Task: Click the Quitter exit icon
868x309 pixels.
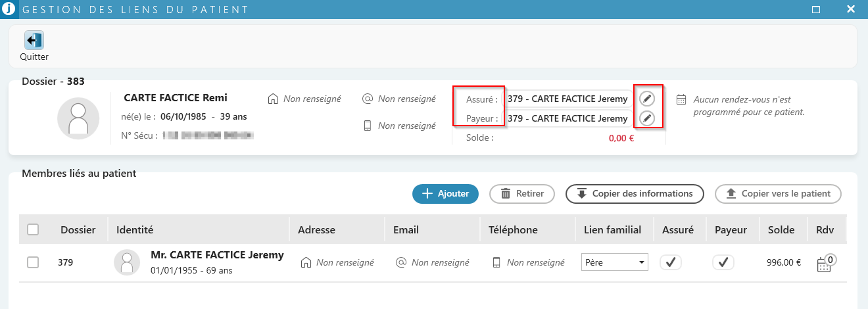Action: pyautogui.click(x=34, y=40)
